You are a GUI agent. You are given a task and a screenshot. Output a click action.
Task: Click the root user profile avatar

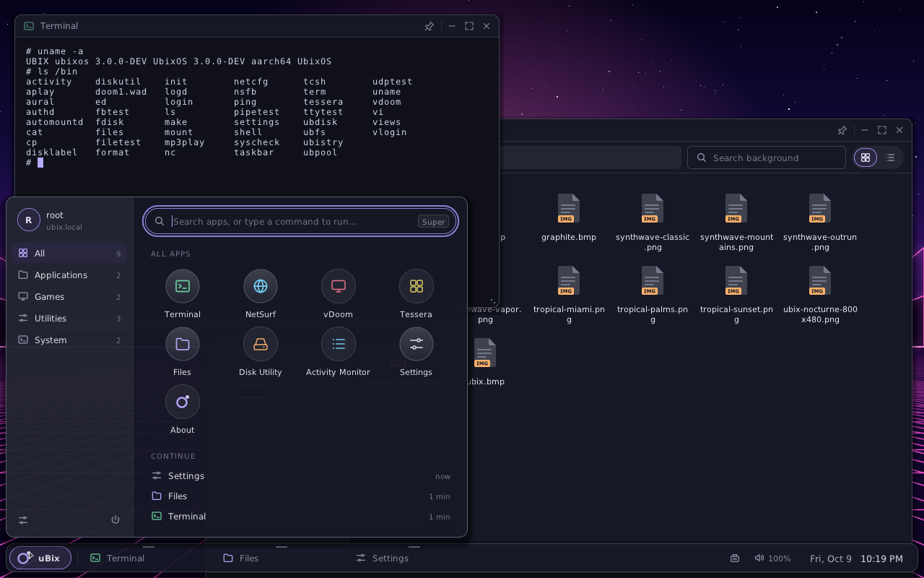[29, 220]
